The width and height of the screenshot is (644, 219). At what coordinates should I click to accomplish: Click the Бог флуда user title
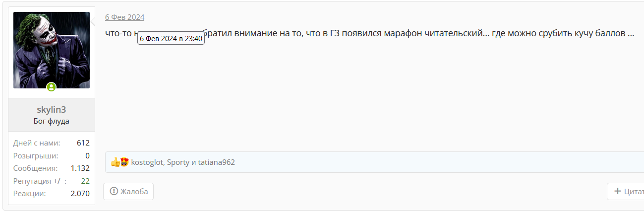52,121
